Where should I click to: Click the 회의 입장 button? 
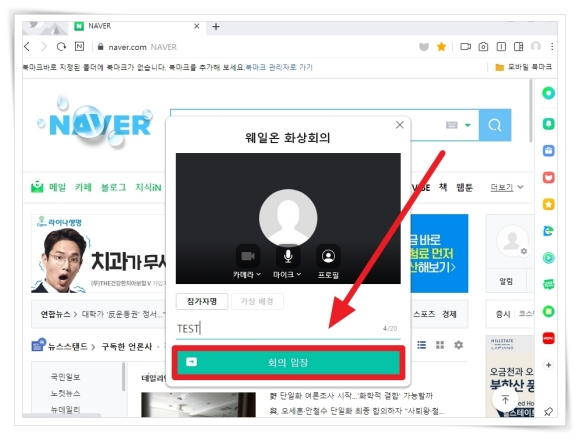[289, 362]
